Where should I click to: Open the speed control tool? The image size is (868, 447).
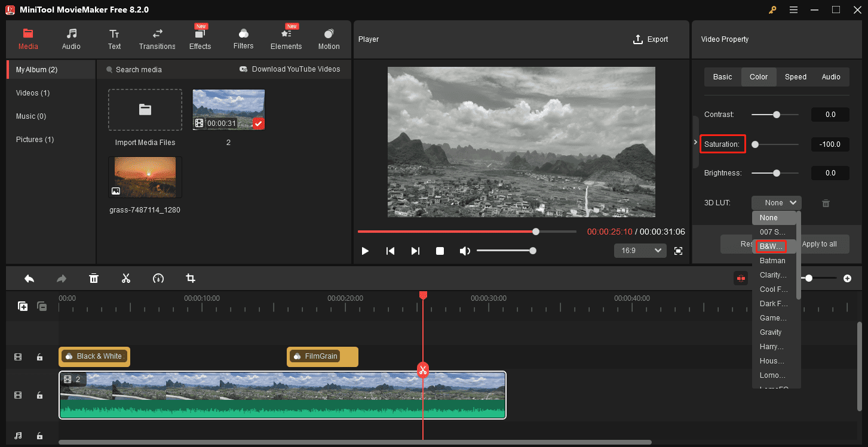tap(158, 278)
